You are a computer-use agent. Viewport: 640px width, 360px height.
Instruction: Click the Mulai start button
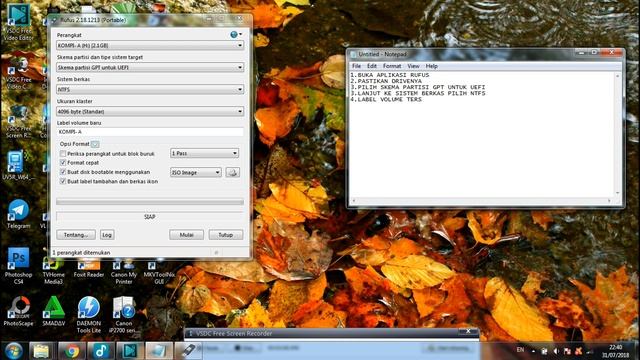[x=187, y=235]
